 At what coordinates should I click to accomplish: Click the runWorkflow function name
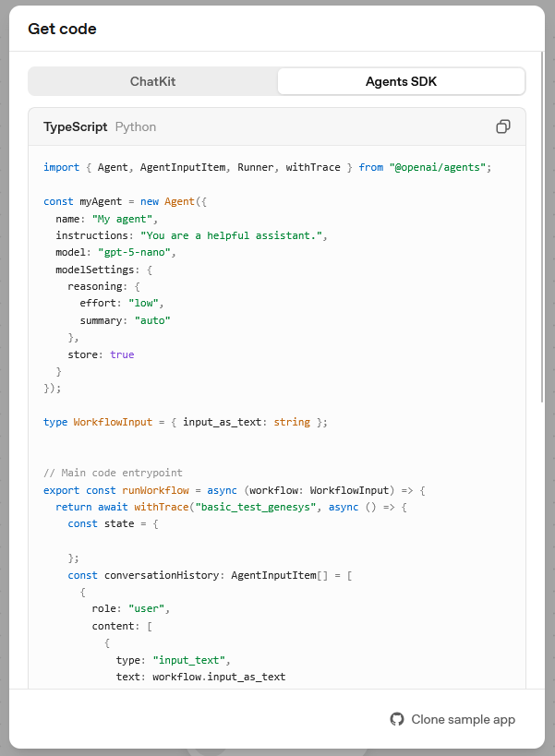(155, 490)
